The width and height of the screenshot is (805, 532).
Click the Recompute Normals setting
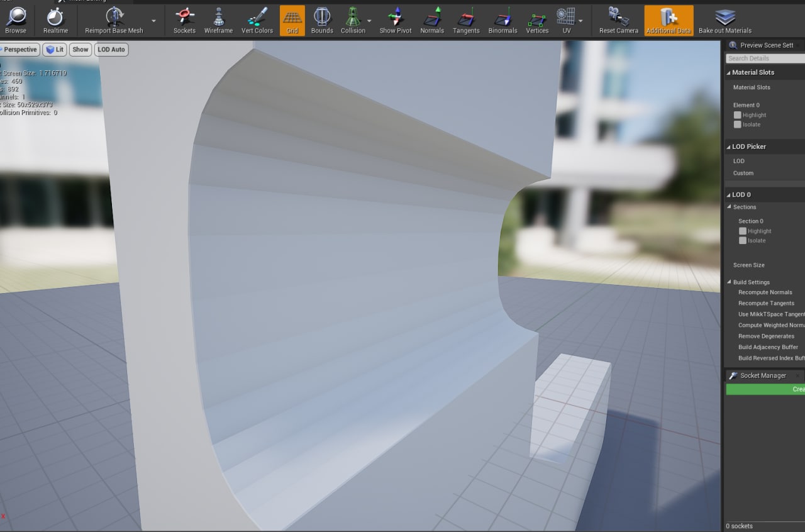coord(765,292)
